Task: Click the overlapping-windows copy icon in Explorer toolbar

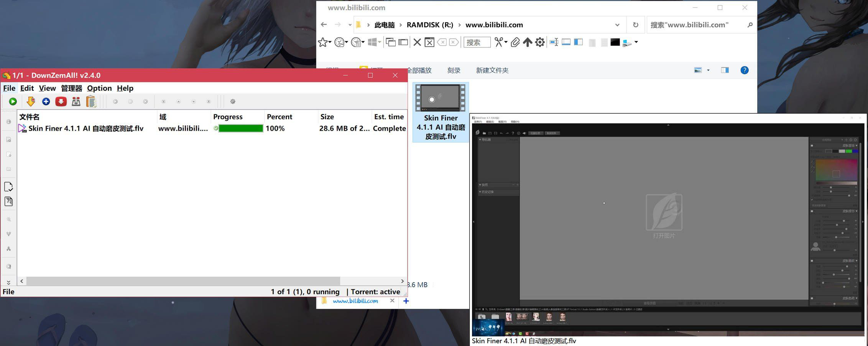Action: [391, 42]
